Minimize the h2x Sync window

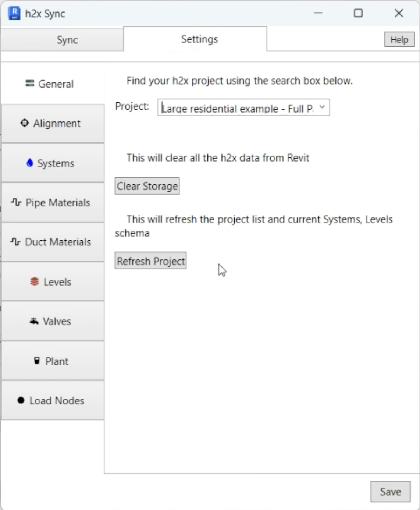pyautogui.click(x=318, y=13)
